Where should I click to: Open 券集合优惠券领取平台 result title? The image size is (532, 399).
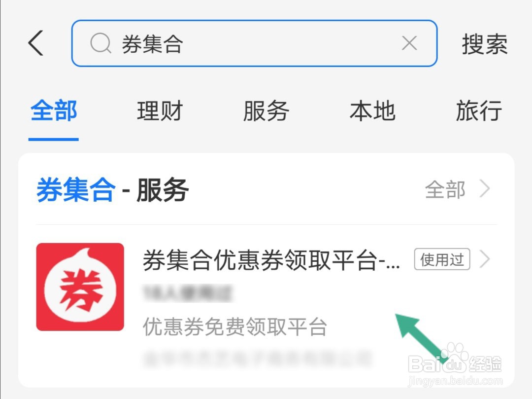[x=271, y=260]
